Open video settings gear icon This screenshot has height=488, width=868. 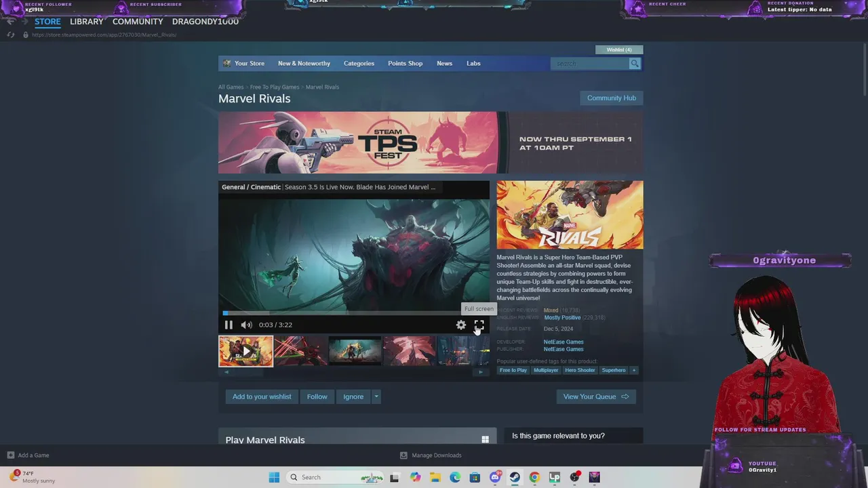461,325
